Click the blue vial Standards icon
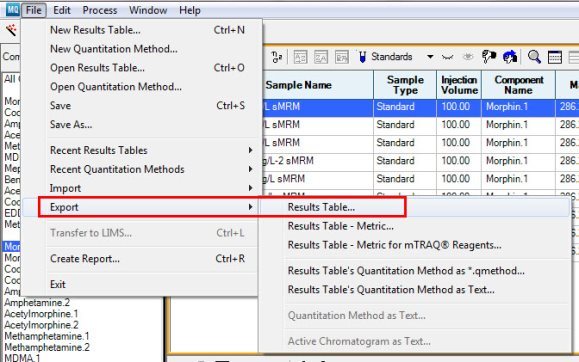Viewport: 579px width, 362px height. (362, 57)
